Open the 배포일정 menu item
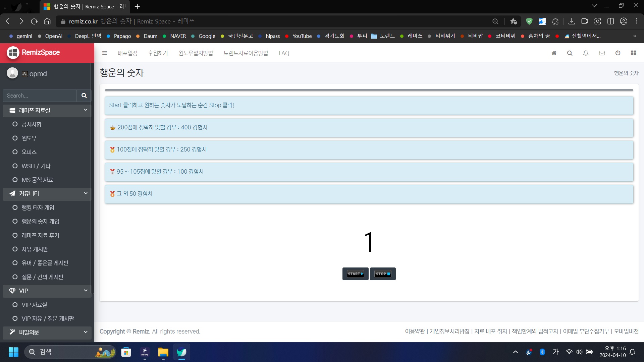Image resolution: width=644 pixels, height=362 pixels. point(127,53)
